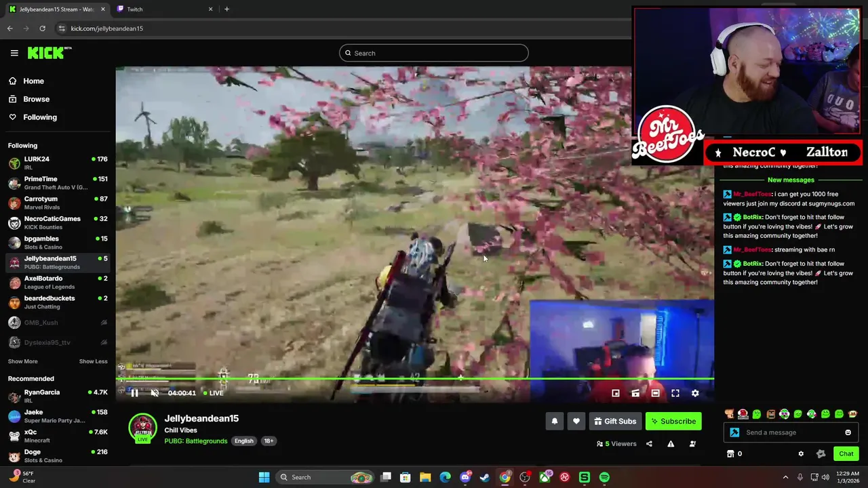
Task: Insert the last quick emote in chat
Action: coord(853,414)
